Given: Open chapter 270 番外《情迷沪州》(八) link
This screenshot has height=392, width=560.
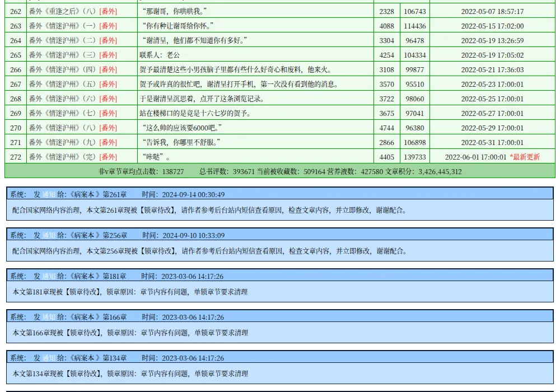Looking at the screenshot, I should tap(63, 128).
